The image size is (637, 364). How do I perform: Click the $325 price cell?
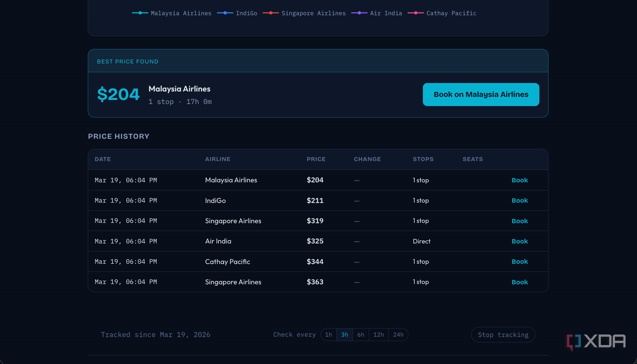click(315, 241)
